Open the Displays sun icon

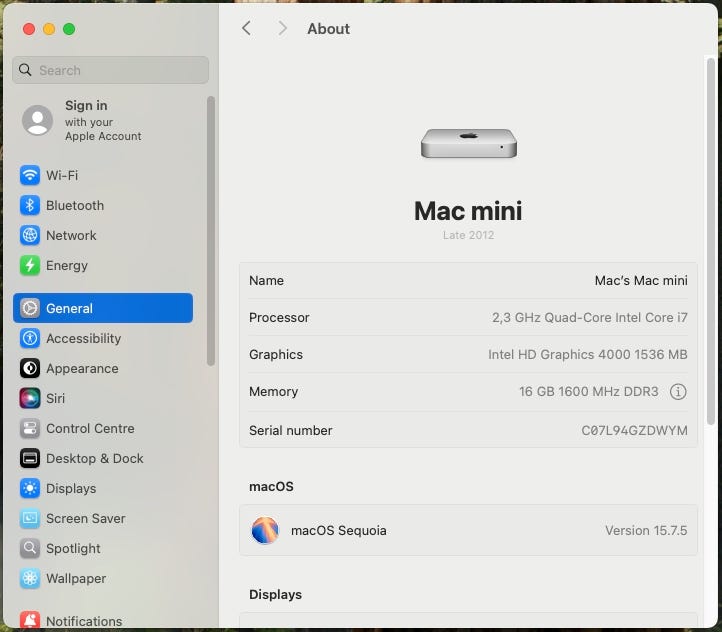(30, 488)
